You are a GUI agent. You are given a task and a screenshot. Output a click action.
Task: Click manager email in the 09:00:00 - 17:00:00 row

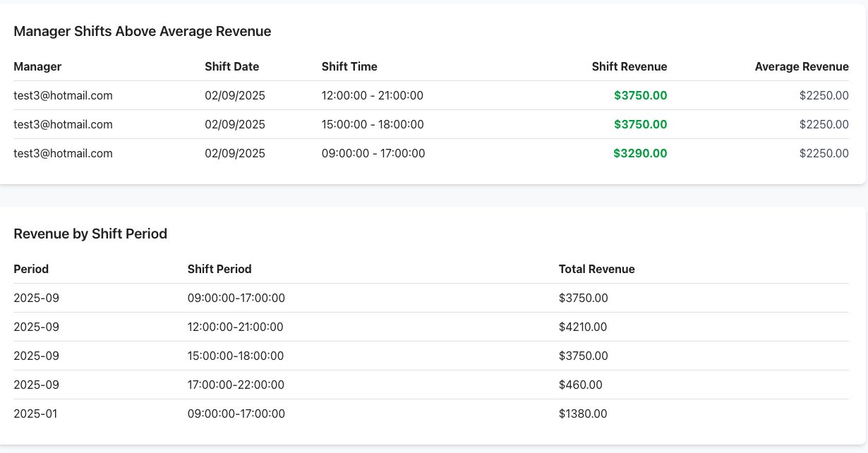[x=63, y=153]
